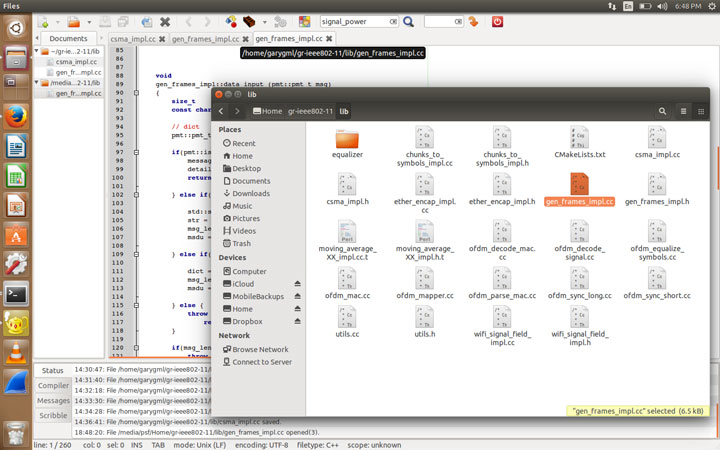
Task: Select the Scribble tab in the bottom panel
Action: [x=53, y=415]
